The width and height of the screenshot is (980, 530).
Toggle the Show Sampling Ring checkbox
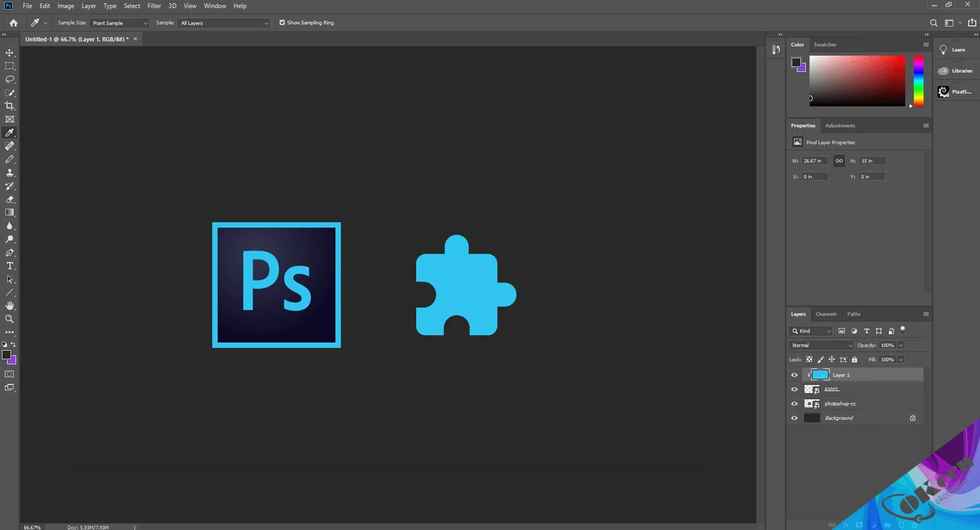(x=282, y=23)
